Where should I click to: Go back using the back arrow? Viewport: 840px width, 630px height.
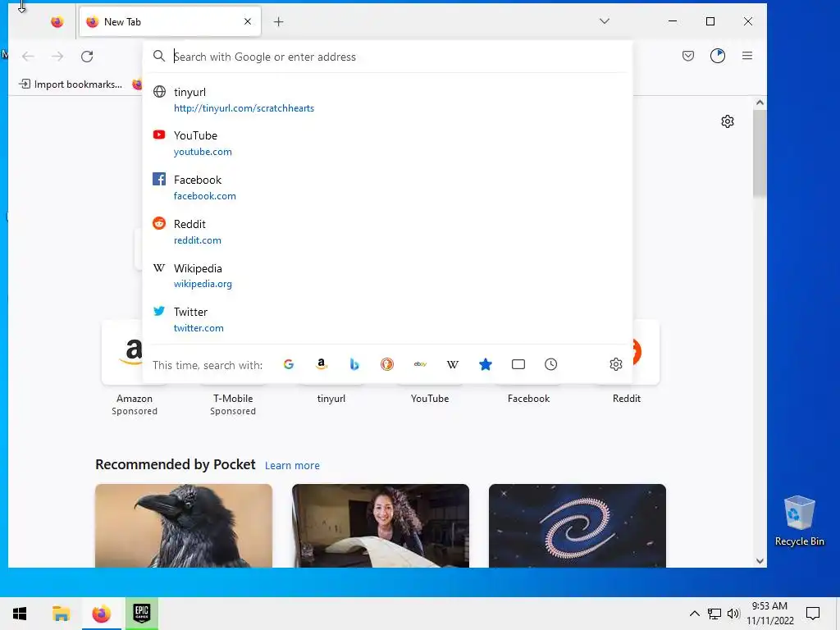click(x=28, y=57)
